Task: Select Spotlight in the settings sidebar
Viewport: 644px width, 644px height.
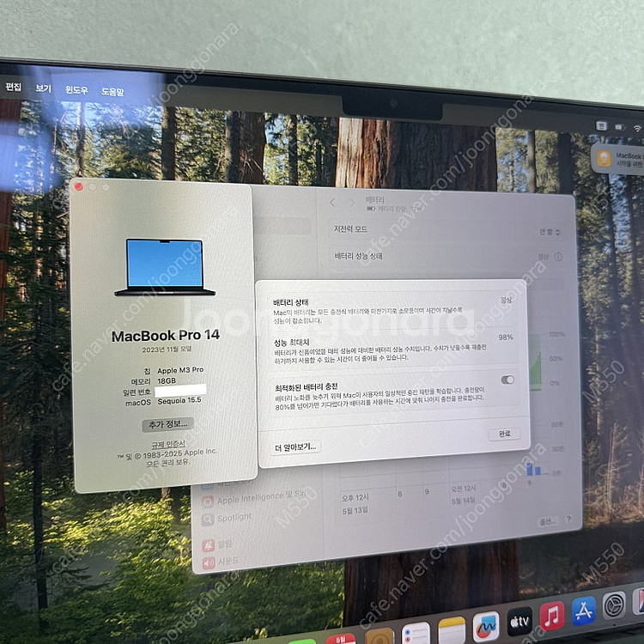Action: pos(227,519)
